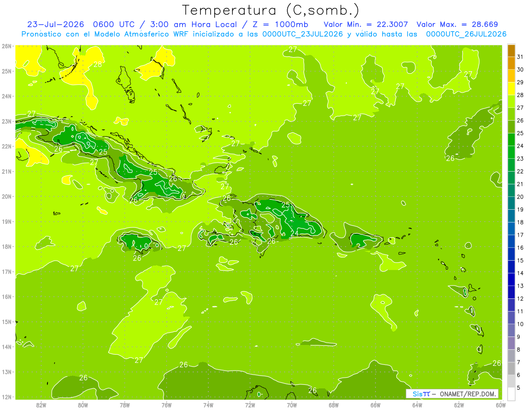Click the 15N latitude axis label

tap(7, 321)
